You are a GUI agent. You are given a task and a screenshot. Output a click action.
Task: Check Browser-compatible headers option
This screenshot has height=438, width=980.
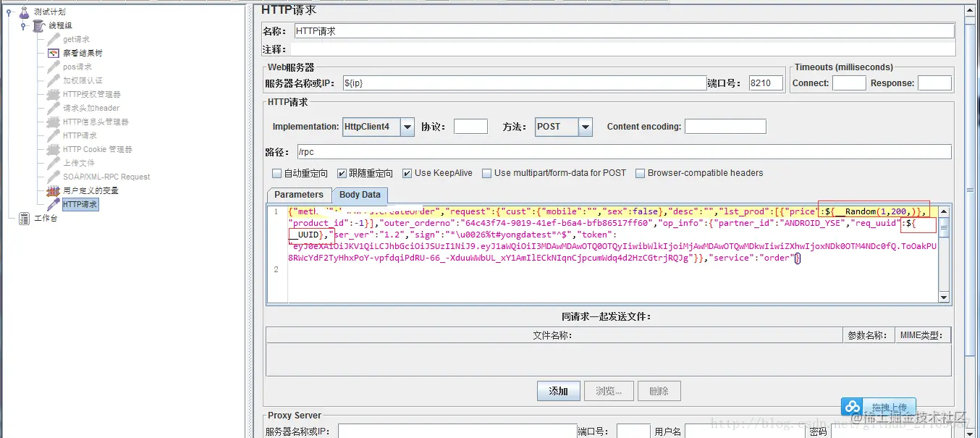[640, 173]
